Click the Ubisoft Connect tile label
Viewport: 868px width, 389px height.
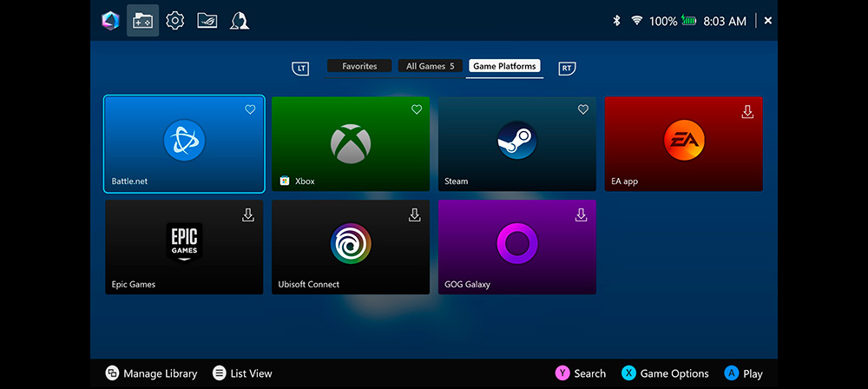coord(308,284)
